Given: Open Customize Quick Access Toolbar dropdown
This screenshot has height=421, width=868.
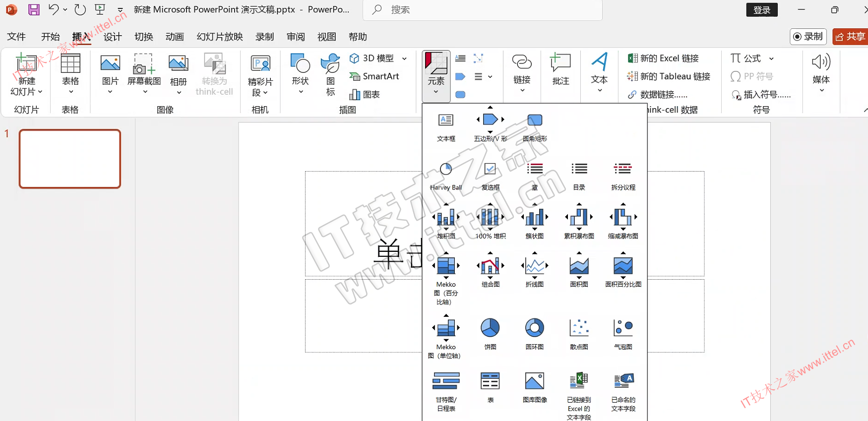Looking at the screenshot, I should (x=120, y=10).
